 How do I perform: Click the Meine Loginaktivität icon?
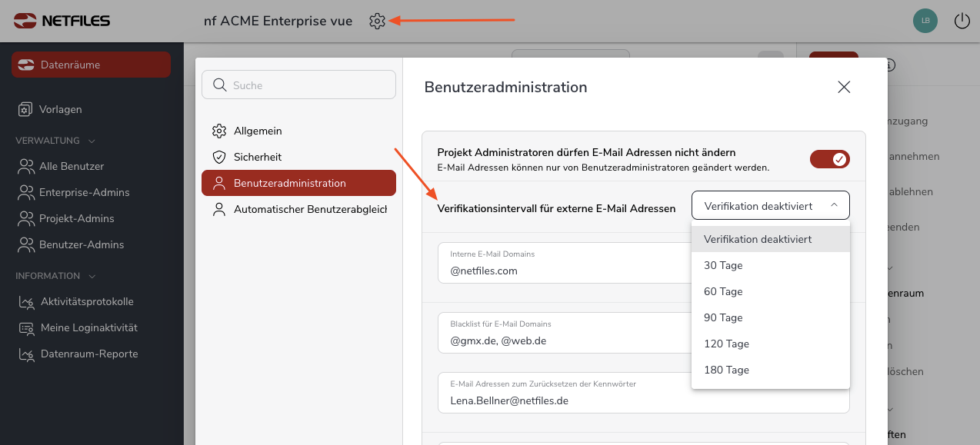click(x=26, y=327)
